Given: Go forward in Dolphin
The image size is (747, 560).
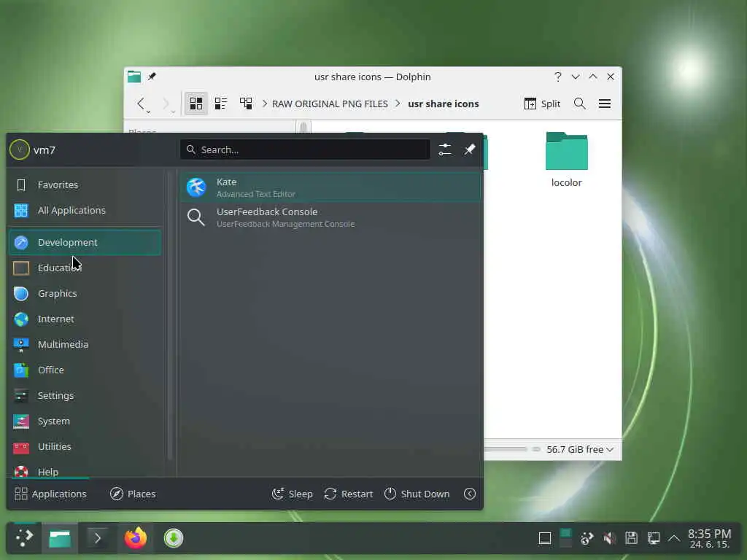Looking at the screenshot, I should coord(166,104).
